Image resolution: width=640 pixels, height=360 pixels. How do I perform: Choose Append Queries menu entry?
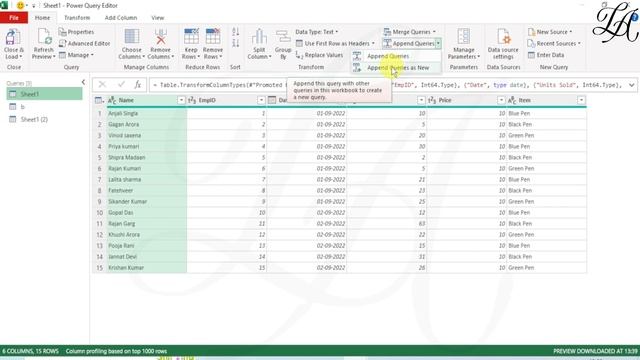point(396,56)
